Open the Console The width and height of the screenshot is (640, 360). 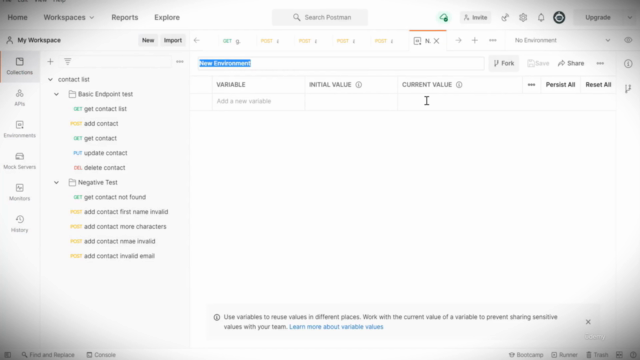[x=101, y=355]
